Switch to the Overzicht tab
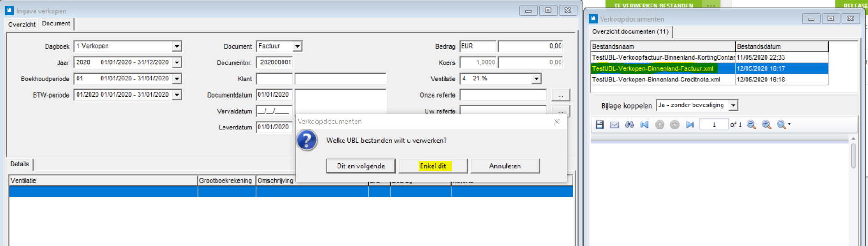Image resolution: width=868 pixels, height=246 pixels. [22, 25]
